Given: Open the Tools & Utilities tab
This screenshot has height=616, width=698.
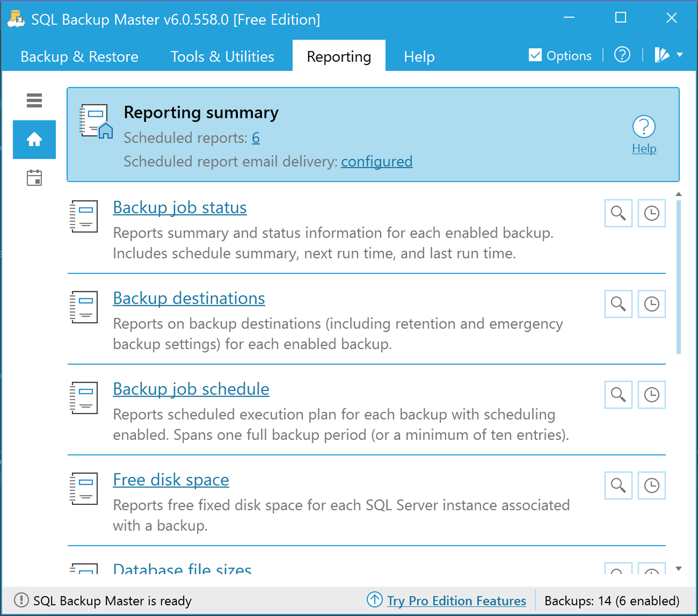Looking at the screenshot, I should coord(222,56).
